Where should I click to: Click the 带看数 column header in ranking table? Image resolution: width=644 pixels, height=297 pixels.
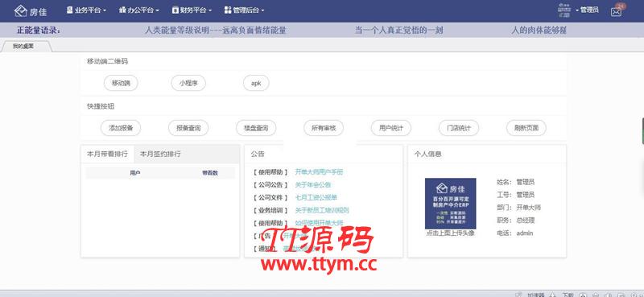pyautogui.click(x=210, y=173)
